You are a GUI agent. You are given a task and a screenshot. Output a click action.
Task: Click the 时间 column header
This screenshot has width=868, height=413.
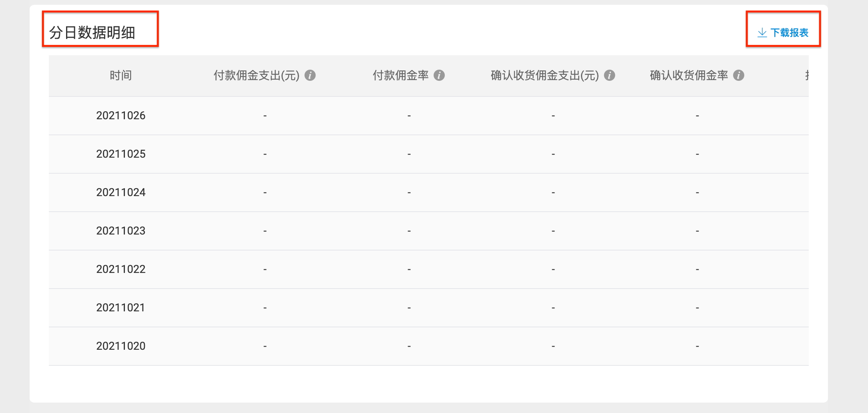[x=121, y=75]
